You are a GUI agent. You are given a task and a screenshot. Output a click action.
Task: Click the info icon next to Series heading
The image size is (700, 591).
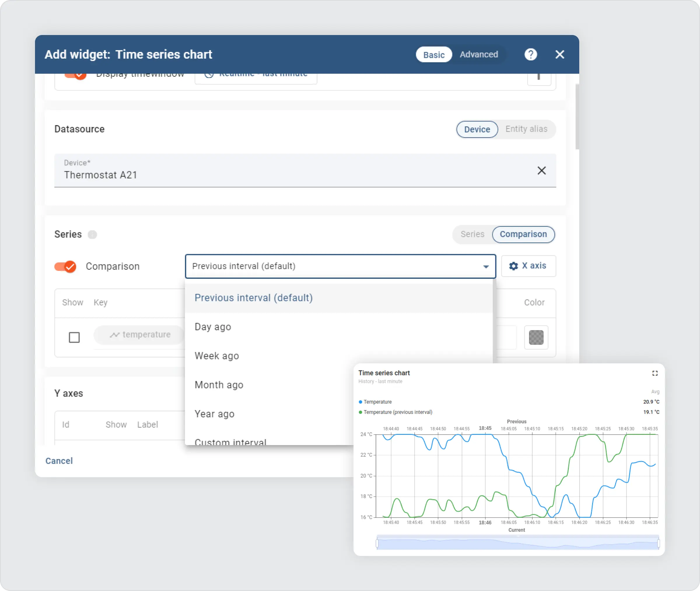(92, 235)
